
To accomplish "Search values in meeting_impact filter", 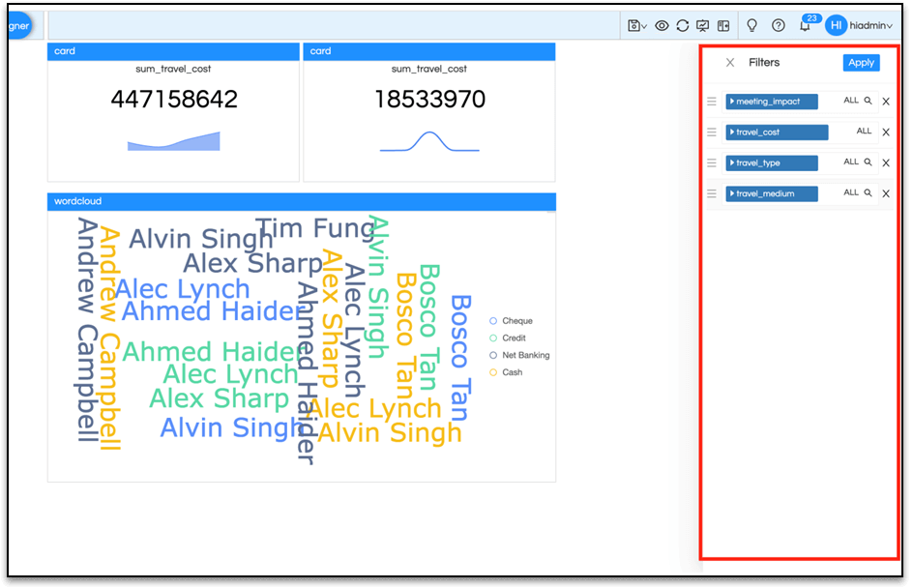I will click(868, 101).
